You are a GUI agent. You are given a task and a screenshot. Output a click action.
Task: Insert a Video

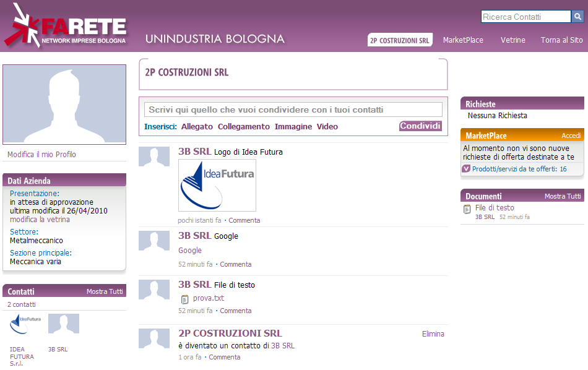(327, 127)
